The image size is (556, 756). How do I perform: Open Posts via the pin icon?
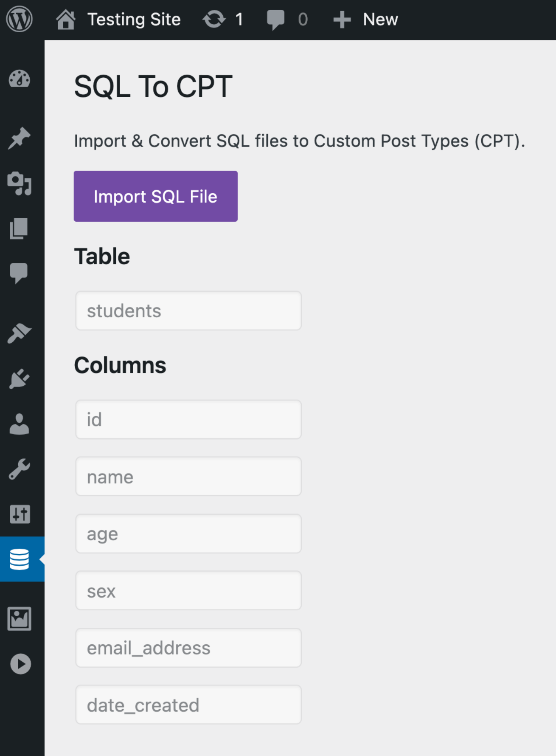20,138
